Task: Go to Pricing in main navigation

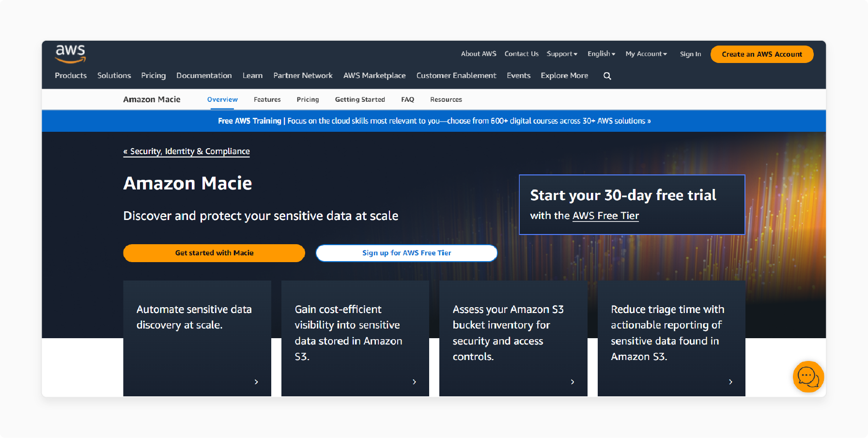Action: pos(154,76)
